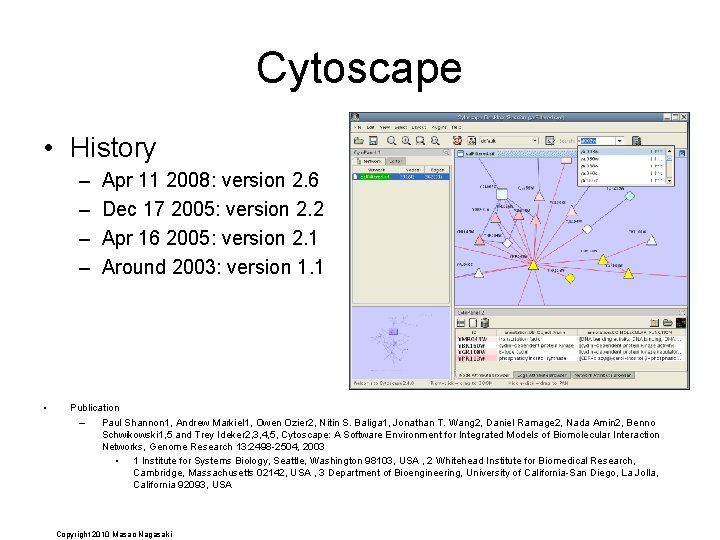The width and height of the screenshot is (720, 540).
Task: Open the View menu in Cytoscape
Action: [385, 127]
